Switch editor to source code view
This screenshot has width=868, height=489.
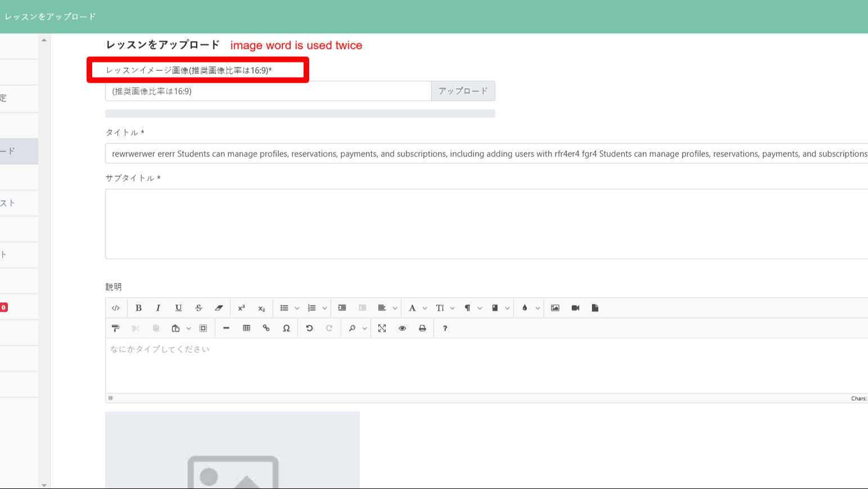coord(116,308)
